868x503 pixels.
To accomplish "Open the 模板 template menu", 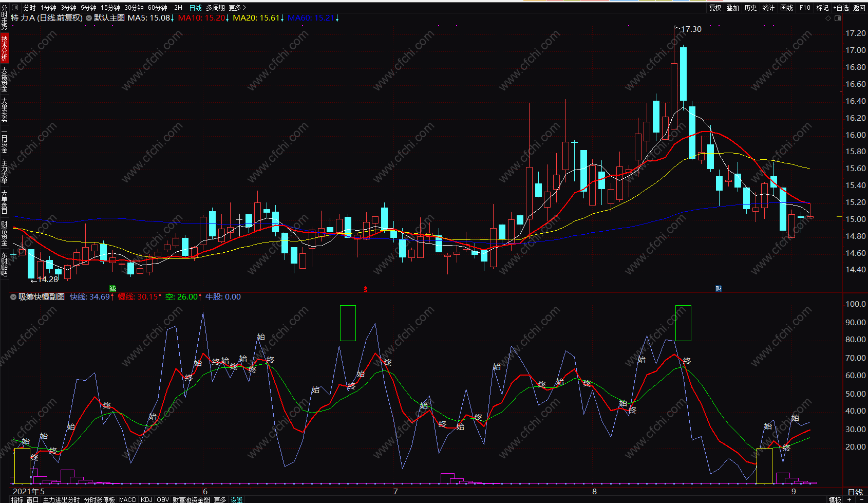I will coord(835,499).
